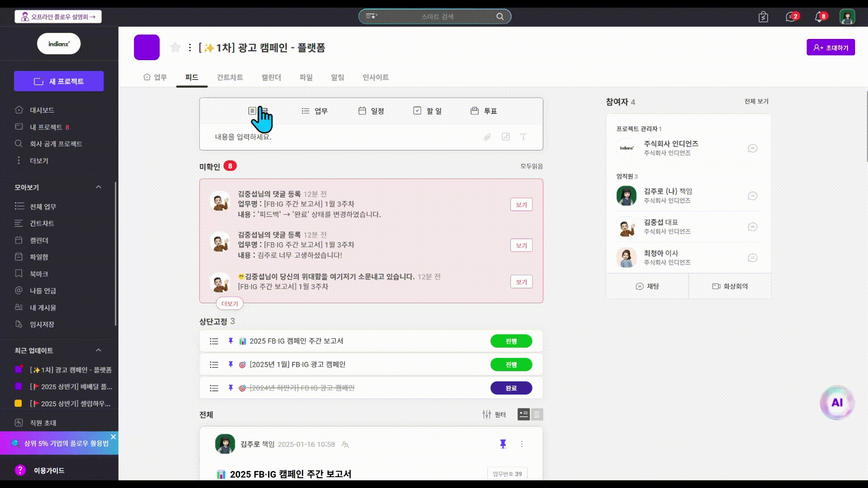Switch to the 인사이트 tab
868x488 pixels.
point(376,77)
